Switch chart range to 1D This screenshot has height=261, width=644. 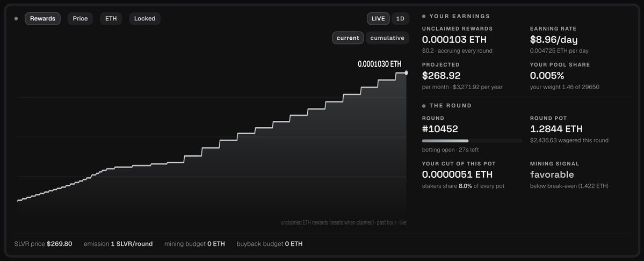(400, 18)
